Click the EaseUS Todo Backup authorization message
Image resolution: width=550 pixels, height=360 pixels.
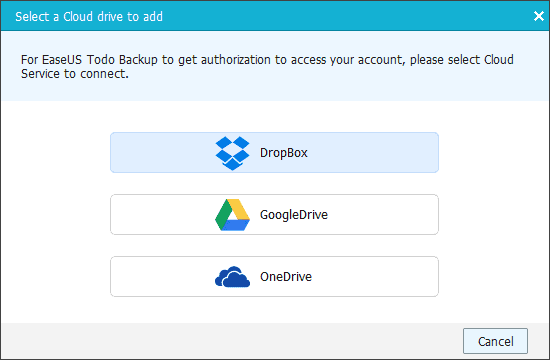click(267, 66)
